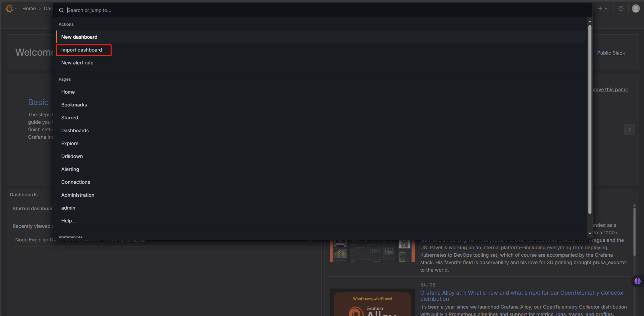This screenshot has height=316, width=644.
Task: Open the user avatar profile menu
Action: click(636, 8)
